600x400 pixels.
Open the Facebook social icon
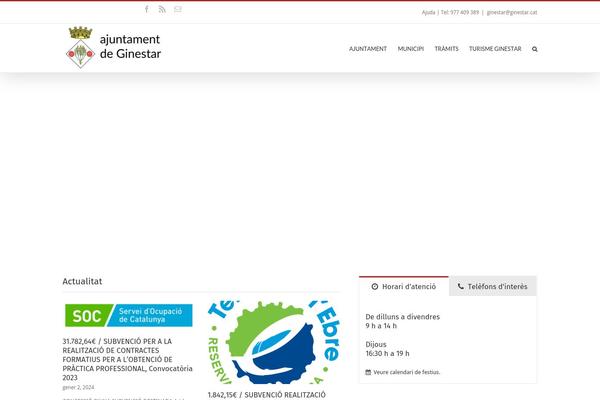(147, 9)
